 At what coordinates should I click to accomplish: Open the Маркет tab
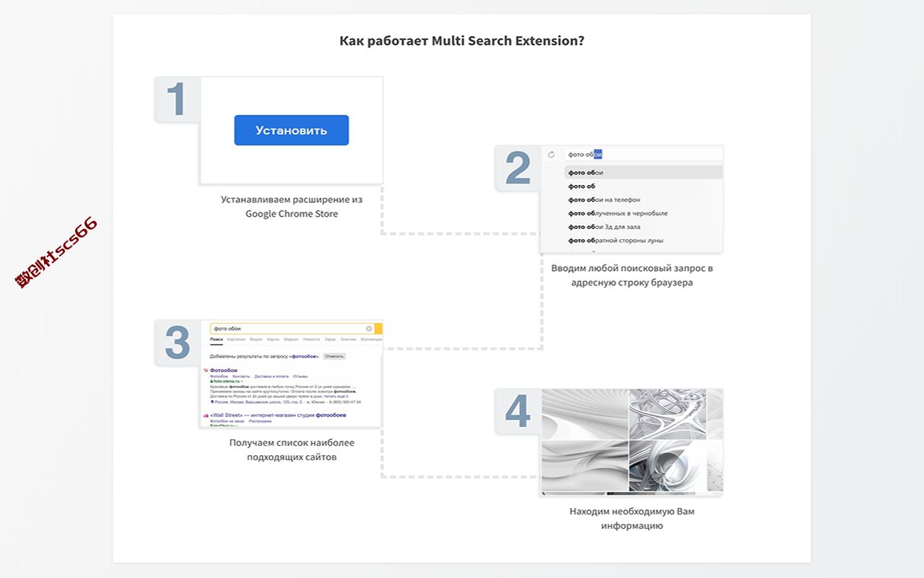tap(291, 339)
